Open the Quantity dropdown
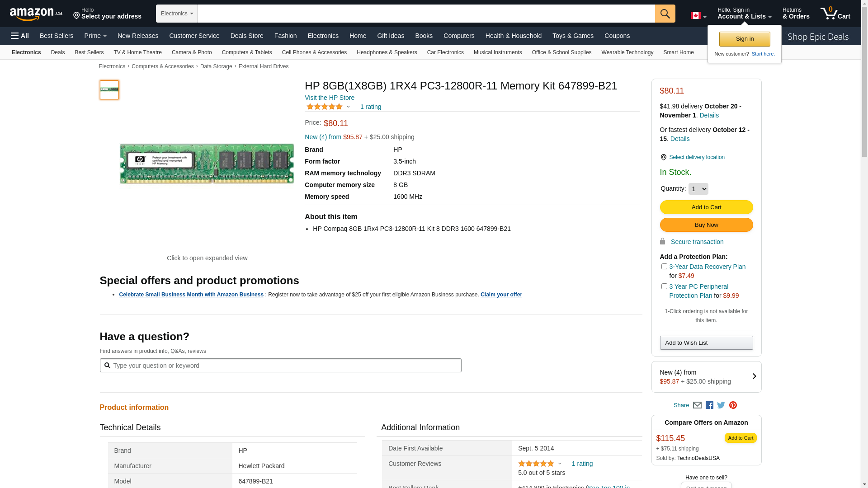Screen dimensions: 868x488 pyautogui.click(x=698, y=189)
